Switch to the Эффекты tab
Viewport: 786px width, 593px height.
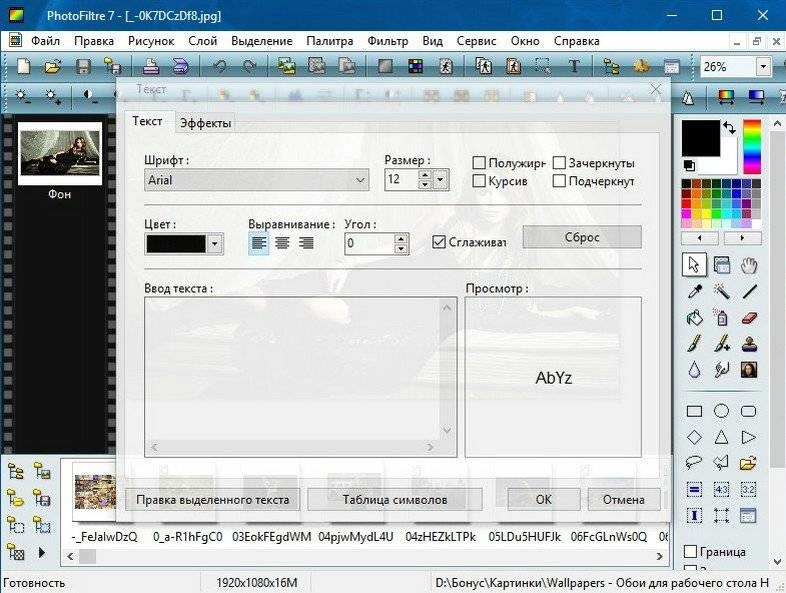206,123
